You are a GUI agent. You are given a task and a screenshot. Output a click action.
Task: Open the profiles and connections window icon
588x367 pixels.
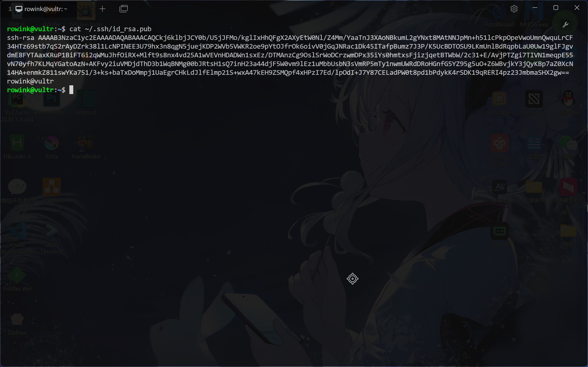click(x=123, y=9)
